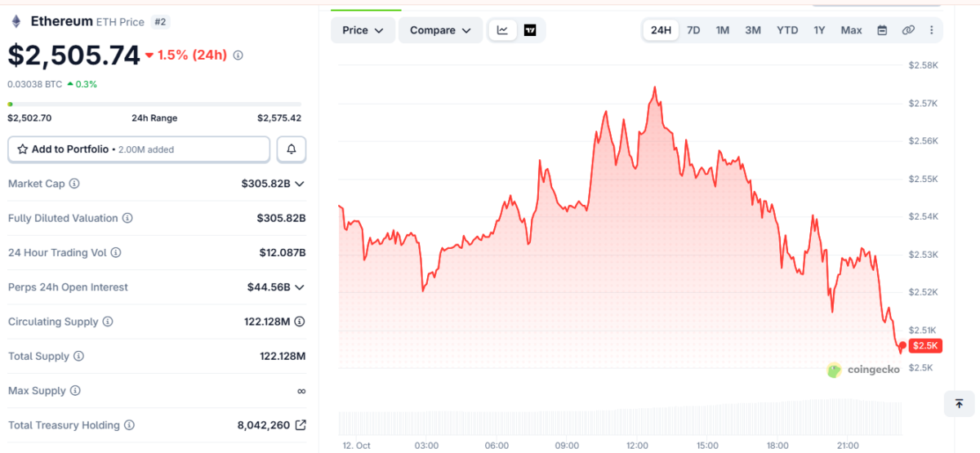Image resolution: width=980 pixels, height=453 pixels.
Task: Click the $305.82B Market Cap value
Action: pyautogui.click(x=265, y=184)
